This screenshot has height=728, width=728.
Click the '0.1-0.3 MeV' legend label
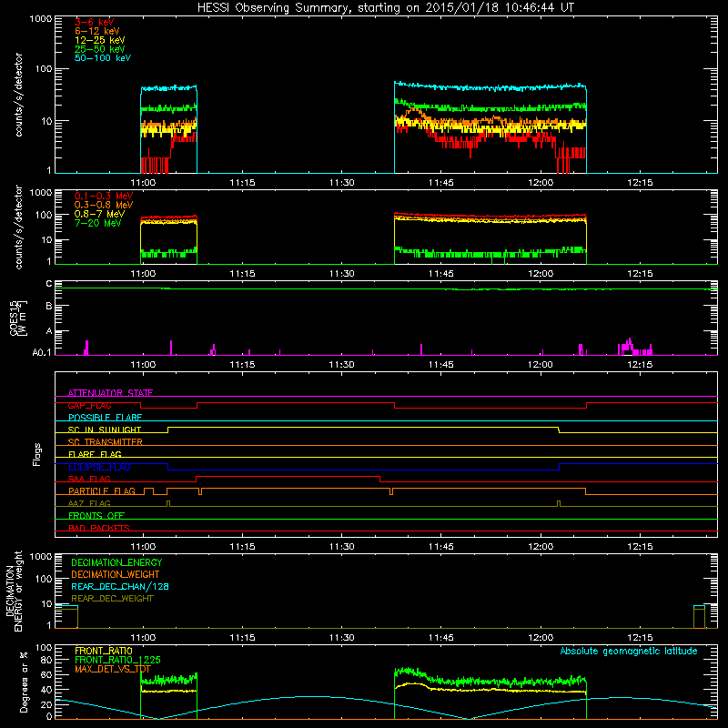(104, 196)
